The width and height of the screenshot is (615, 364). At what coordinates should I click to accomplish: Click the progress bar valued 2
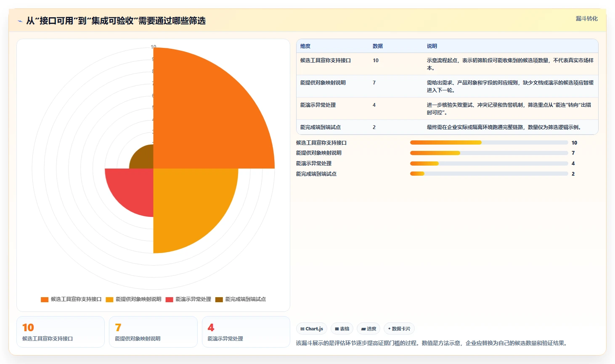tap(489, 174)
